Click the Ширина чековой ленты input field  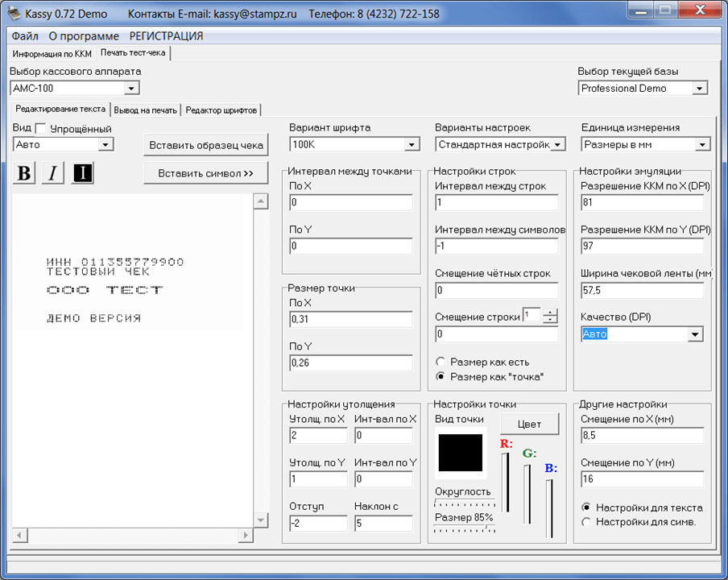coord(643,290)
